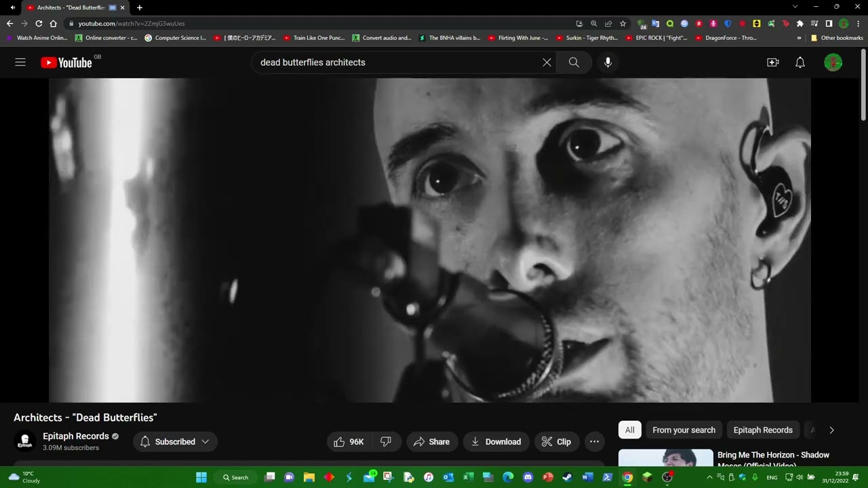Start voice search with the microphone

click(608, 62)
